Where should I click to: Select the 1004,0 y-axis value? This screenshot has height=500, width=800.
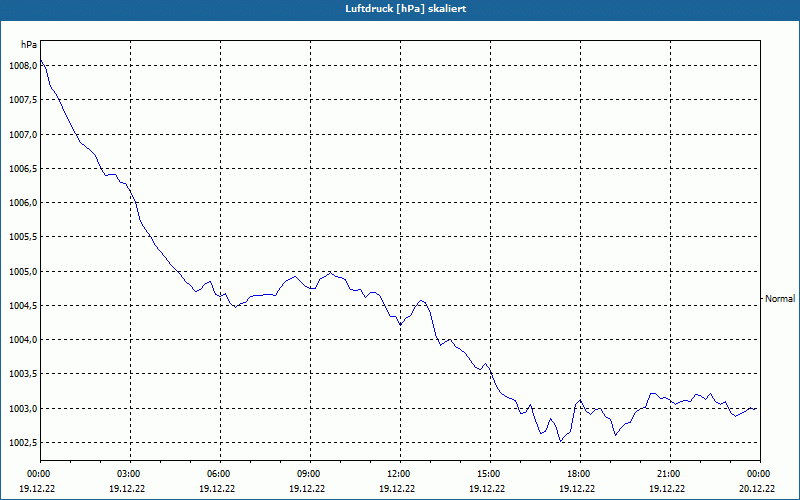coord(23,340)
